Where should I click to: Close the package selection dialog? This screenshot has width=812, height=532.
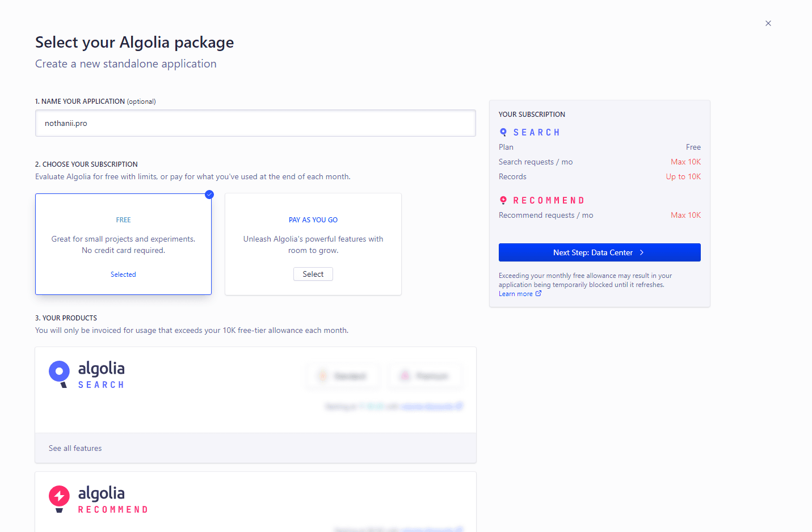coord(768,23)
